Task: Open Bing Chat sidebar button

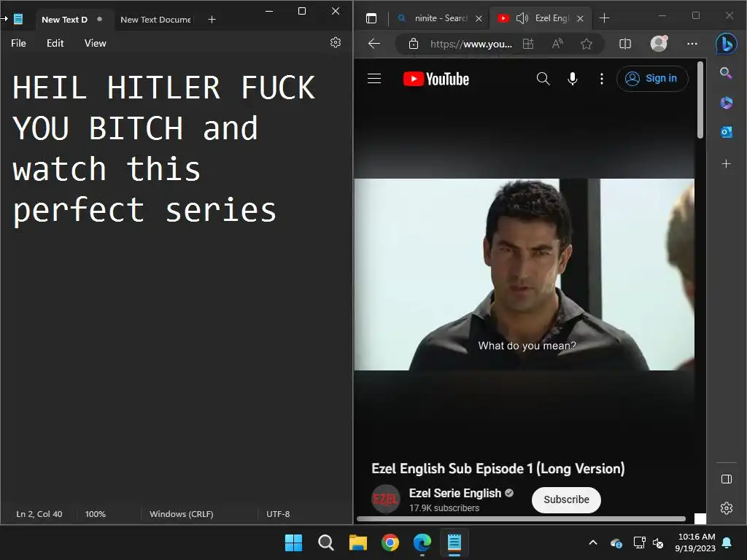Action: tap(727, 44)
